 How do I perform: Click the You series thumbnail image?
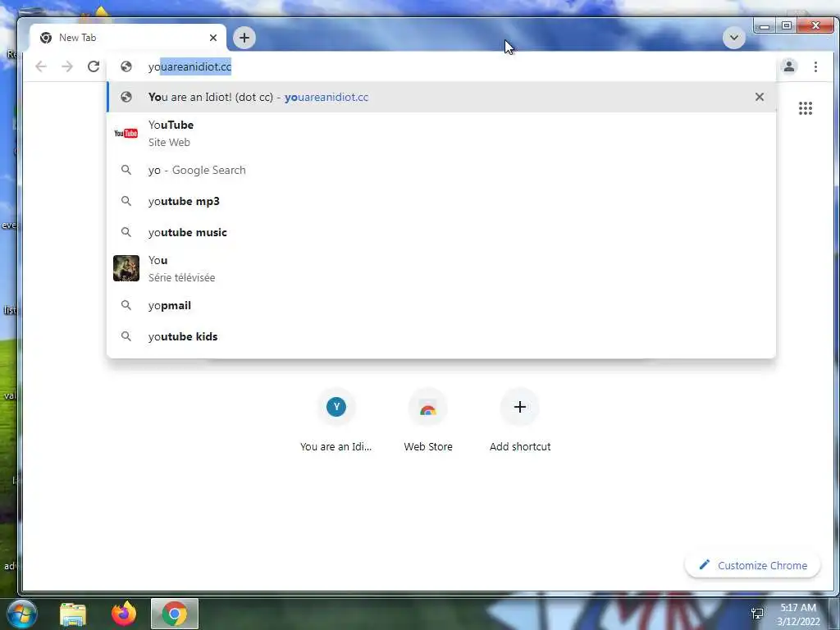[126, 268]
